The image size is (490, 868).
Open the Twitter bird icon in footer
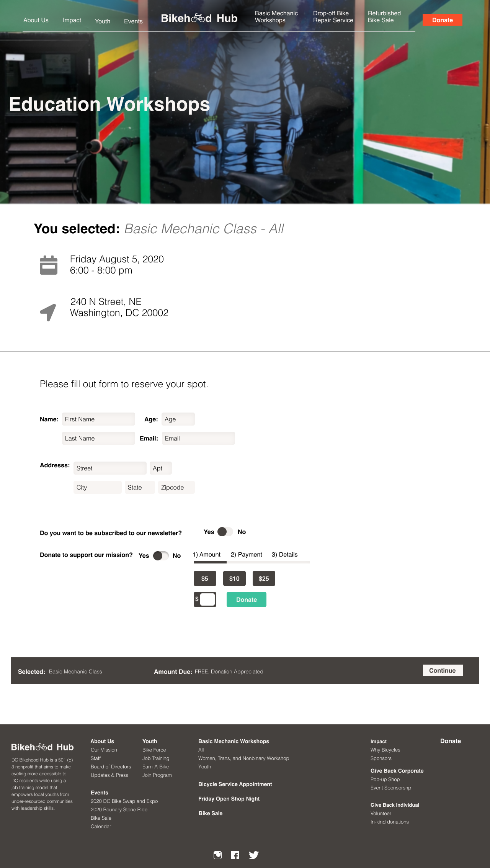(x=254, y=855)
